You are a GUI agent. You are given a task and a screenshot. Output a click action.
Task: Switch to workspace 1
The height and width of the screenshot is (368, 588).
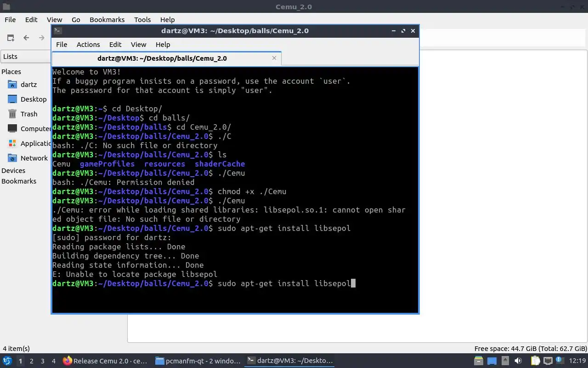coord(20,361)
